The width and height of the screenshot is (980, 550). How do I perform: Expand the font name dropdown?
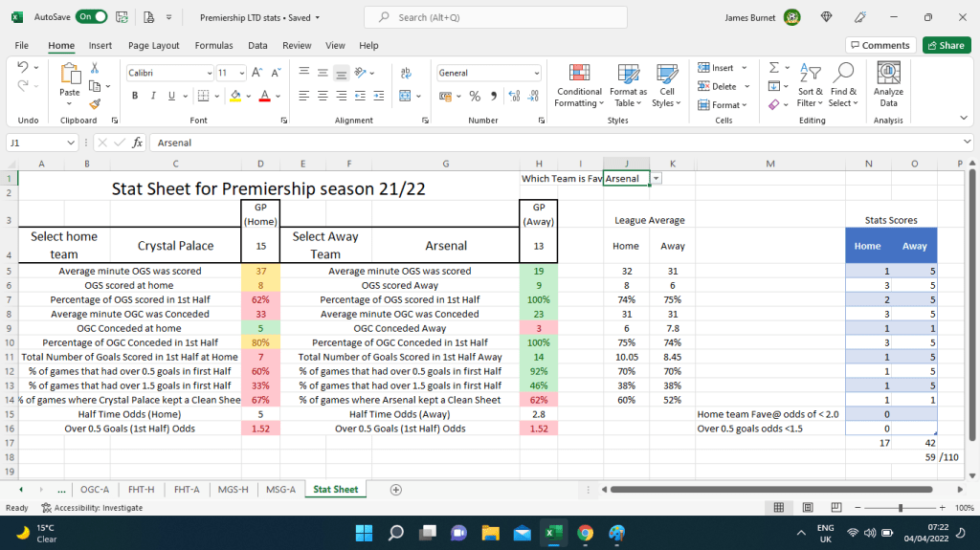pos(210,73)
